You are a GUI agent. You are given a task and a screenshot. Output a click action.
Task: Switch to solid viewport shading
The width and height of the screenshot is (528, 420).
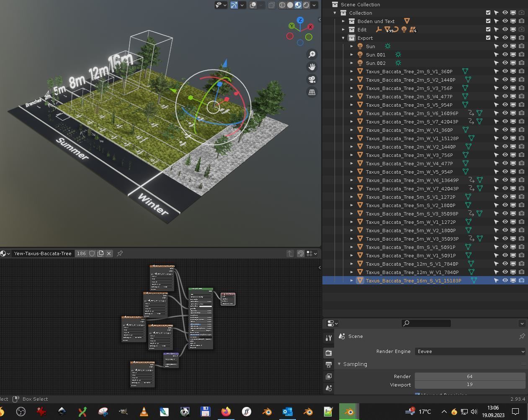(x=290, y=5)
